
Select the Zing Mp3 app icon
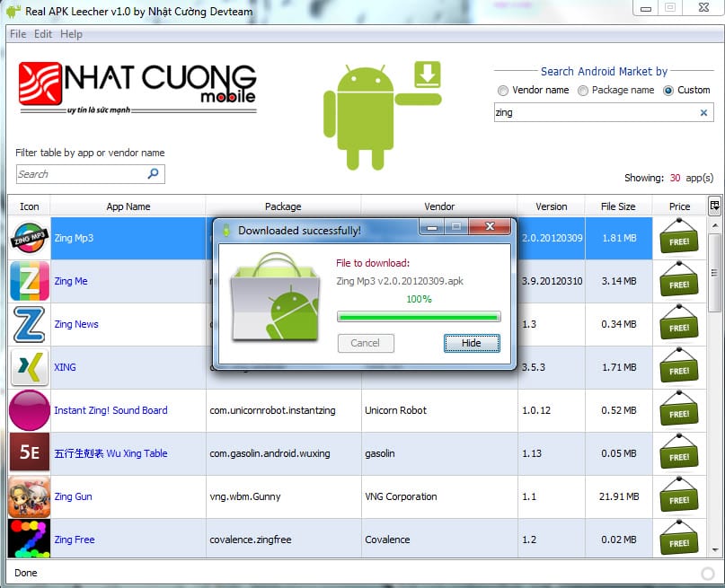pos(30,237)
